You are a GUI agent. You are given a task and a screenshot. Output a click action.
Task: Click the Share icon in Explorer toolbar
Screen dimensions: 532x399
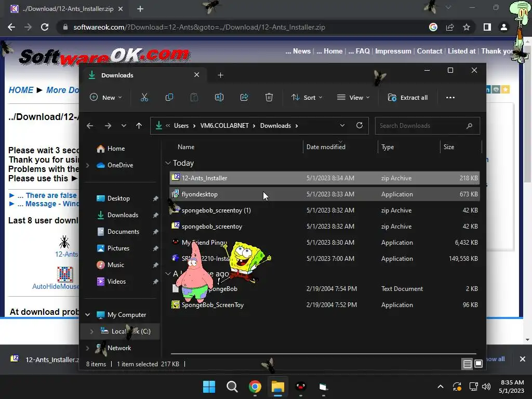coord(244,98)
